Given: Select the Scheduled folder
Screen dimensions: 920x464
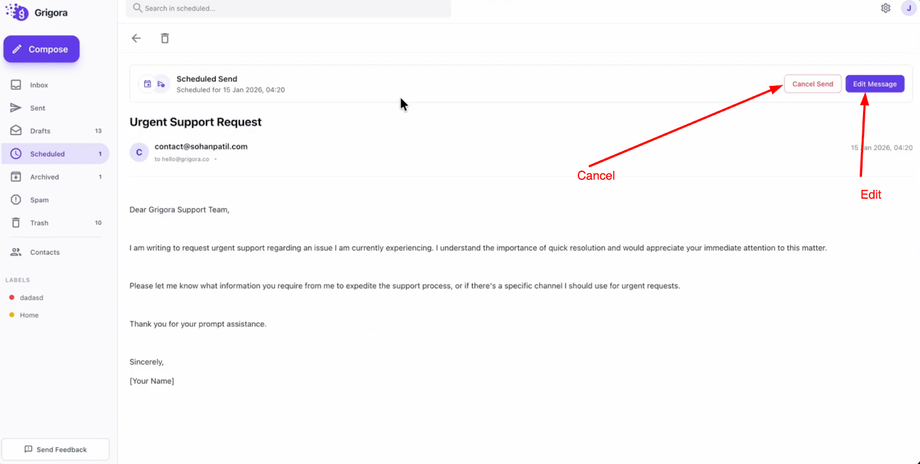Looking at the screenshot, I should click(55, 154).
